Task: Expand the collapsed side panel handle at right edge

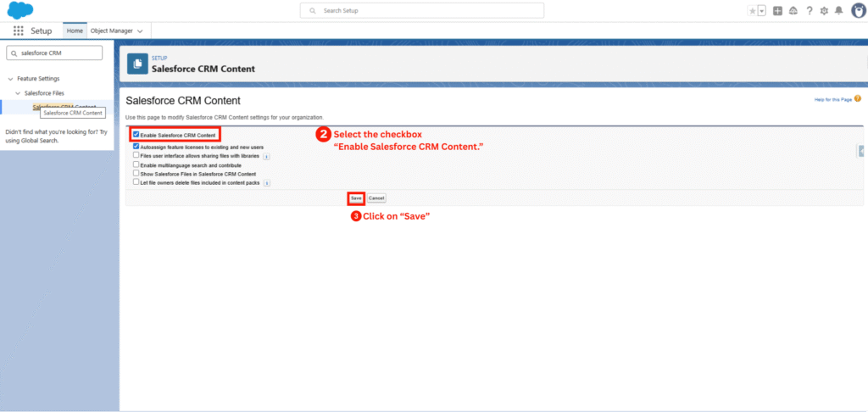Action: tap(861, 151)
